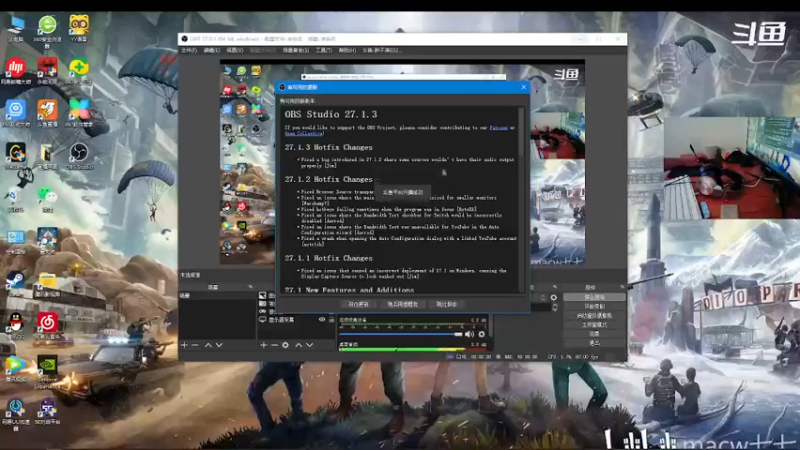Open source properties gear in Sources panel

[x=285, y=345]
